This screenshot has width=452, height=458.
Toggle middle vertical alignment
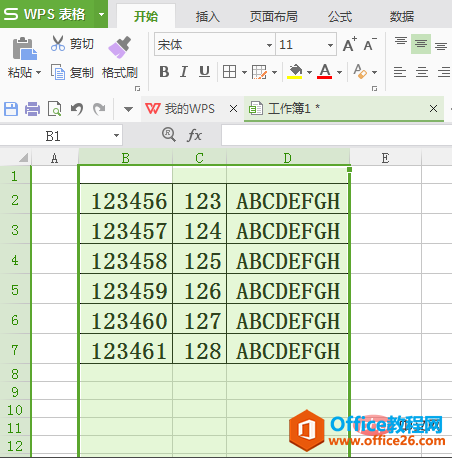tap(421, 44)
